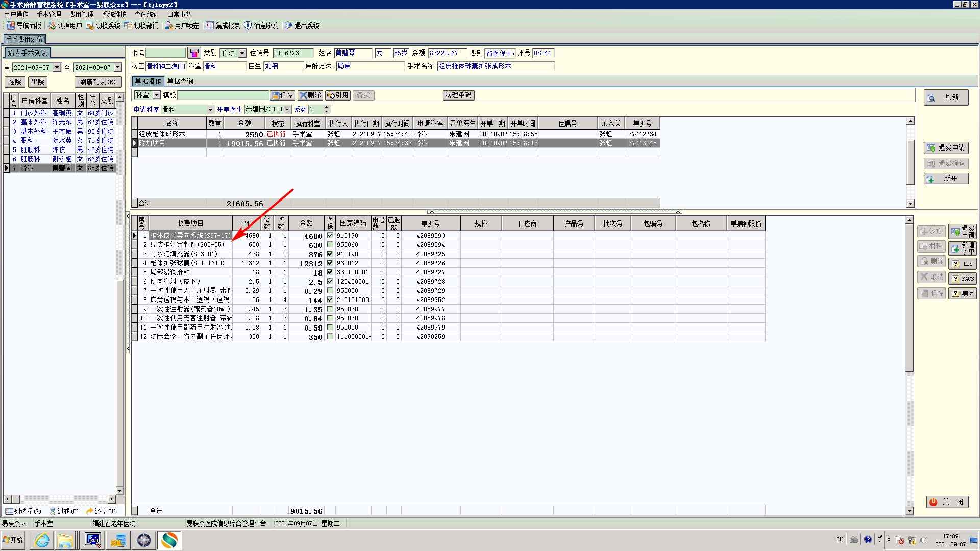Screen dimensions: 980x551
Task: Click the template input field
Action: tap(223, 95)
